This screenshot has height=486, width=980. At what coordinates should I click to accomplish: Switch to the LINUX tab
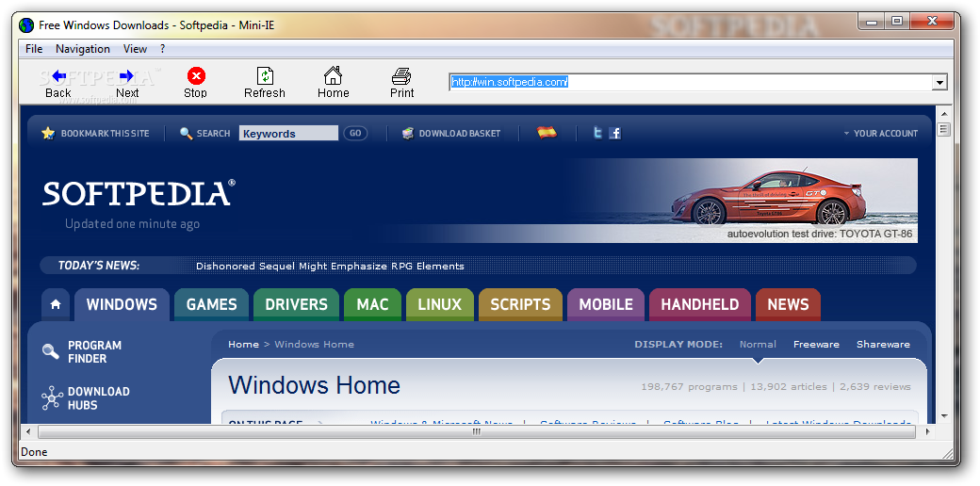click(440, 304)
